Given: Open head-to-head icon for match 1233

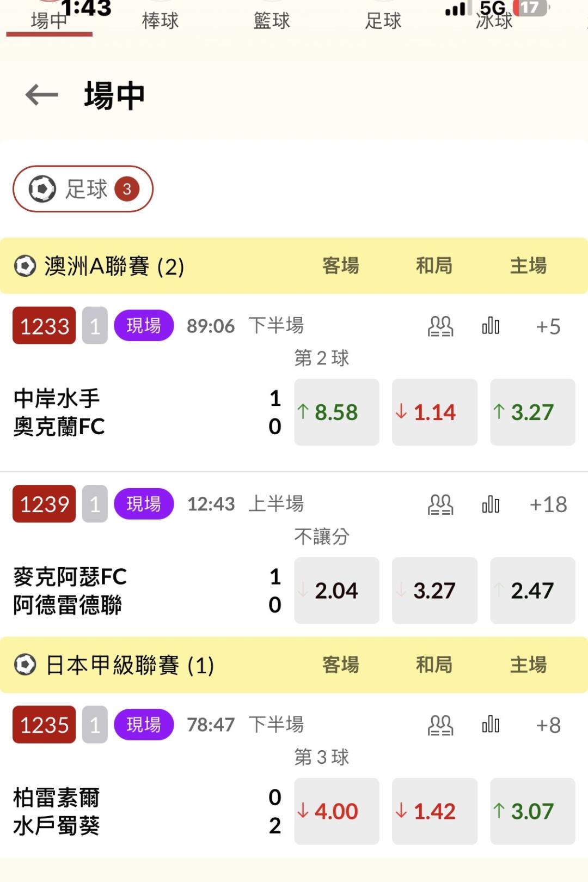Looking at the screenshot, I should click(440, 326).
